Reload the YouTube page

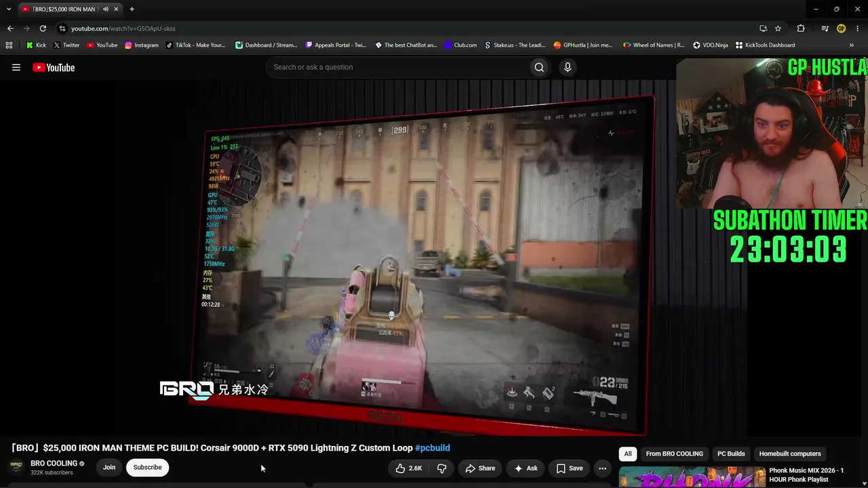(x=43, y=28)
